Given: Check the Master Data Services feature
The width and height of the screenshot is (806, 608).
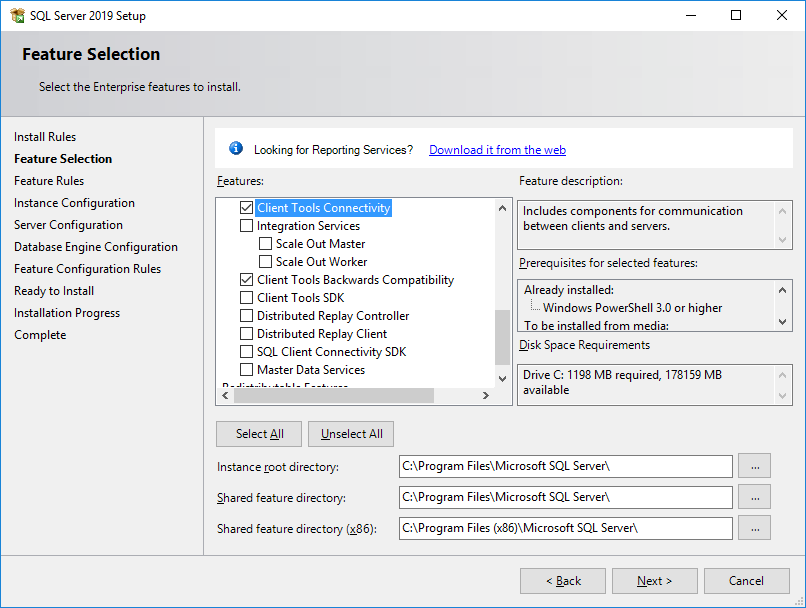Looking at the screenshot, I should click(x=247, y=370).
